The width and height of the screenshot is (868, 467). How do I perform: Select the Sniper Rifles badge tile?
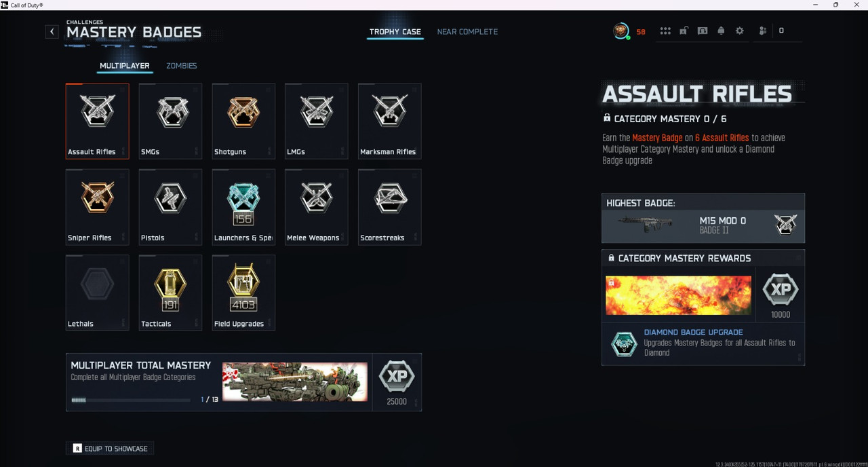(x=97, y=207)
